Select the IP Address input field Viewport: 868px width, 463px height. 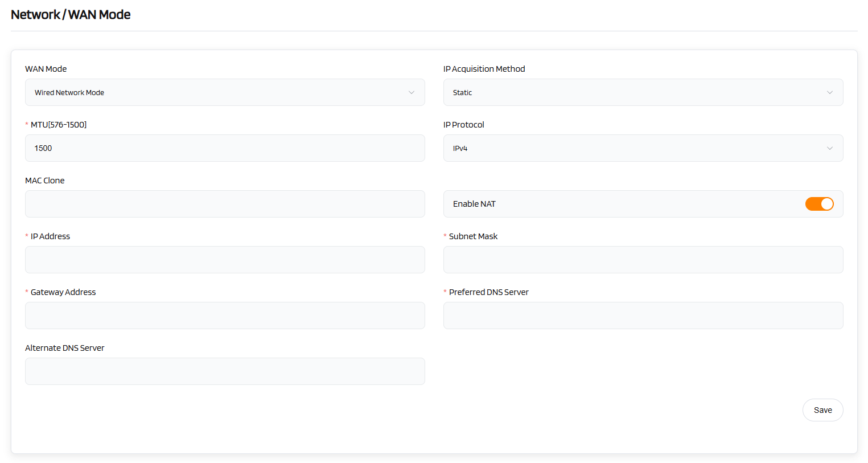point(225,260)
